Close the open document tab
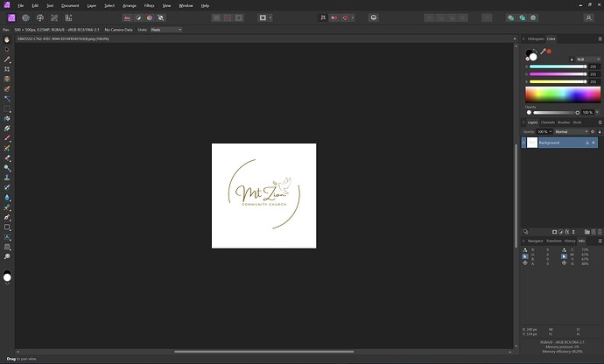 (515, 38)
